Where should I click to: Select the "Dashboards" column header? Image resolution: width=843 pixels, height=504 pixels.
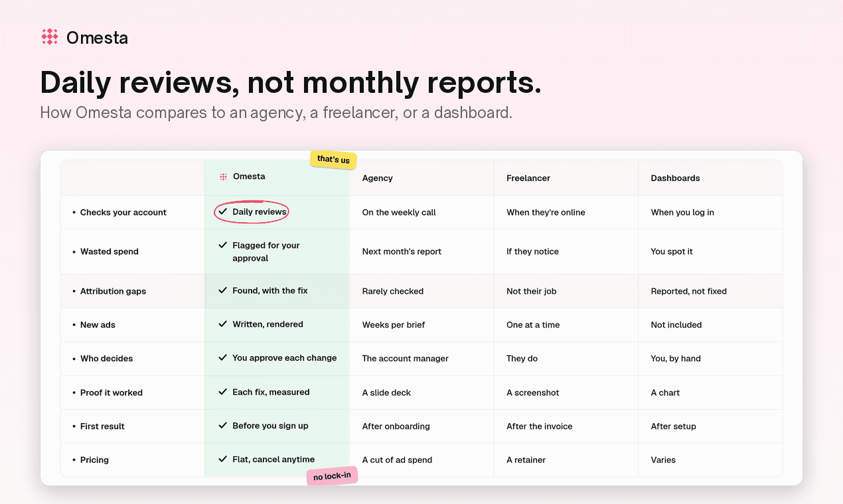[x=675, y=178]
